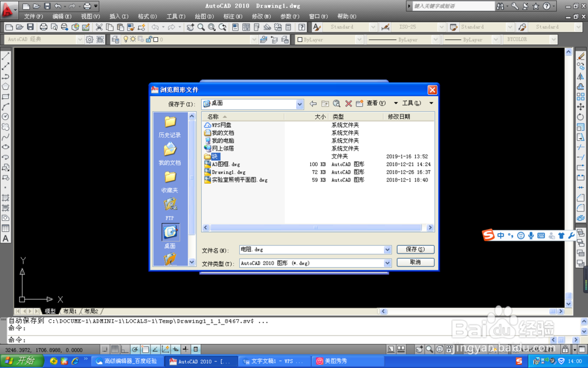This screenshot has width=588, height=368.
Task: Click the 取消 button
Action: click(x=416, y=262)
